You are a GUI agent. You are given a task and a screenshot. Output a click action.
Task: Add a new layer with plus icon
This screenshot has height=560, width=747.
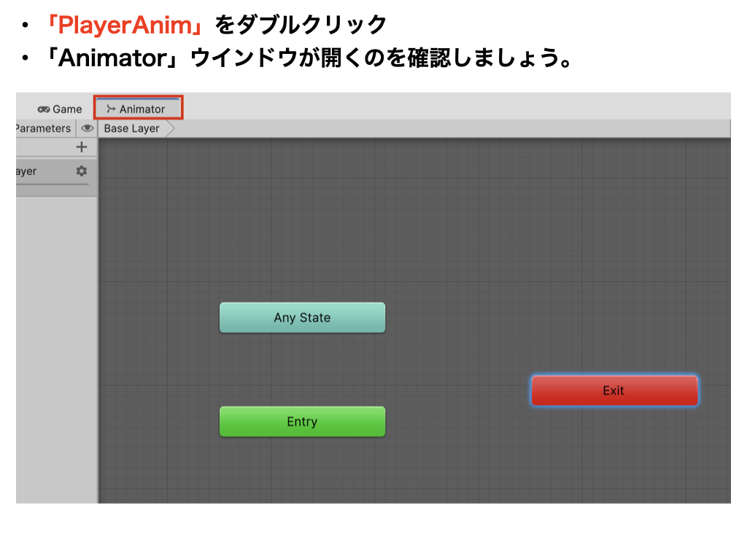[x=82, y=147]
